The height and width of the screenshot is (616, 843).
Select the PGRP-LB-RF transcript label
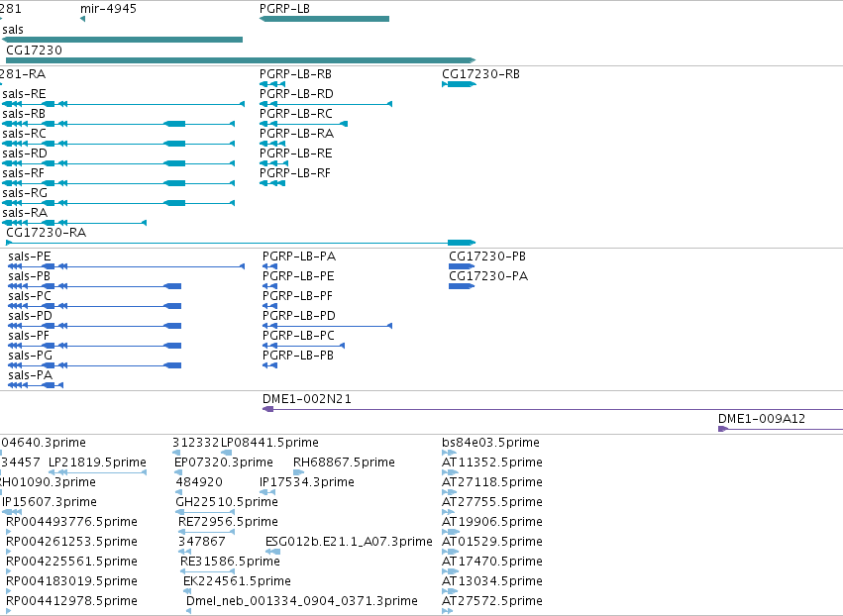pyautogui.click(x=294, y=173)
